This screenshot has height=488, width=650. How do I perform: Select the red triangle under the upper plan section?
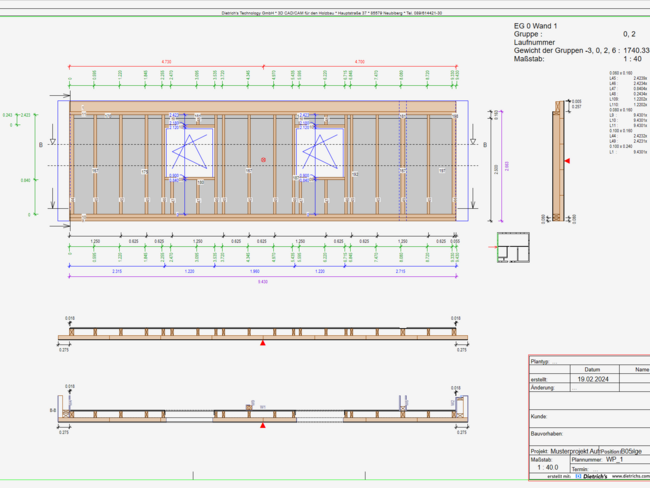tap(263, 342)
